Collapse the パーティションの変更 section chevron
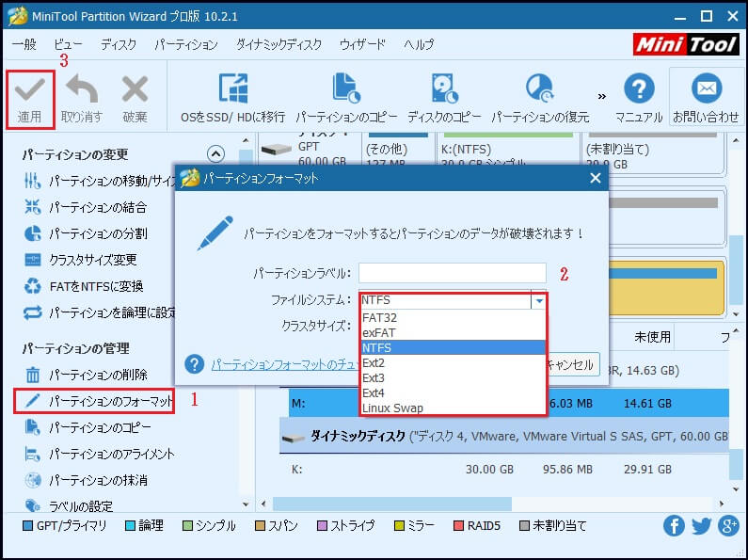Viewport: 748px width, 560px height. click(215, 154)
